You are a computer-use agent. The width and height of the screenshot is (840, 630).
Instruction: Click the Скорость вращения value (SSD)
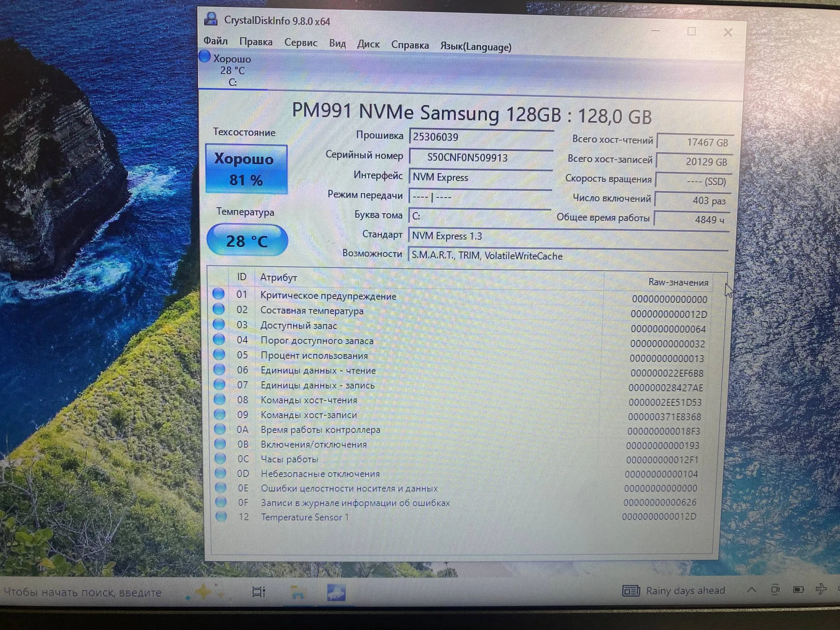point(693,181)
